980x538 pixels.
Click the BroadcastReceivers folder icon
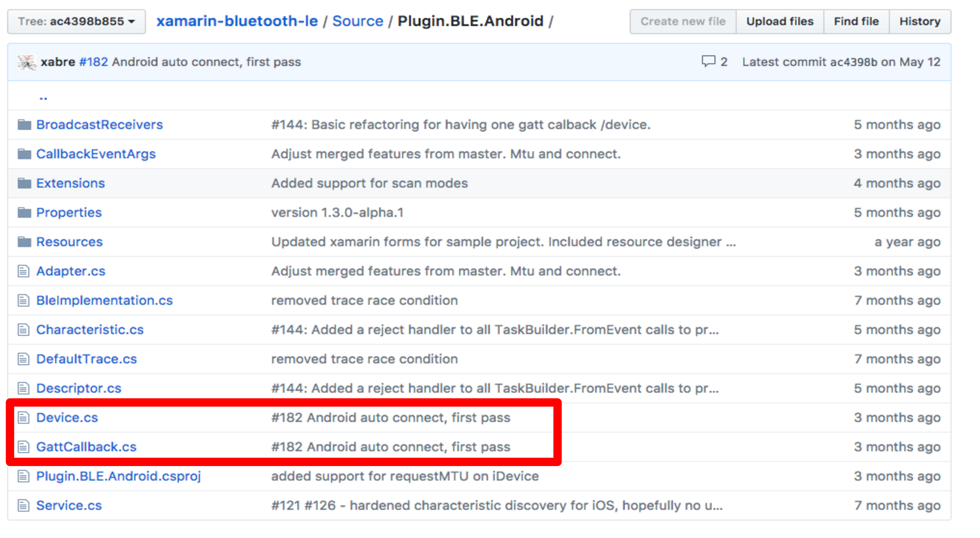[x=24, y=124]
